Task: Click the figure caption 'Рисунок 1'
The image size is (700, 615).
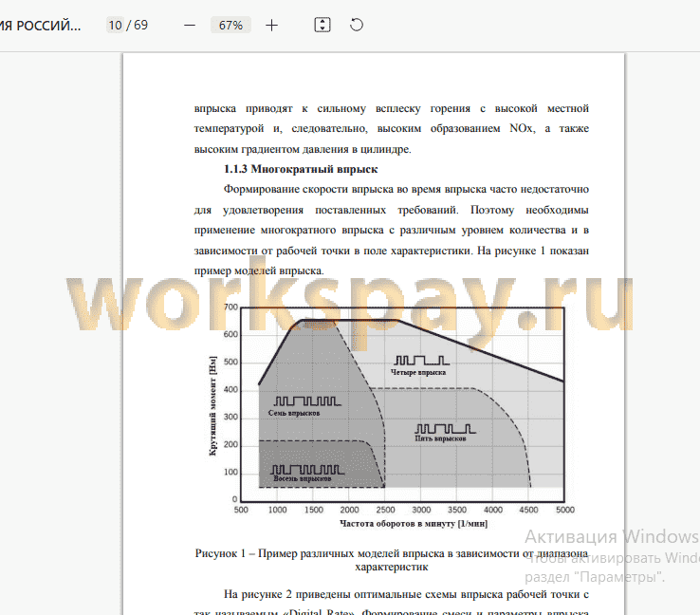Action: 392,560
